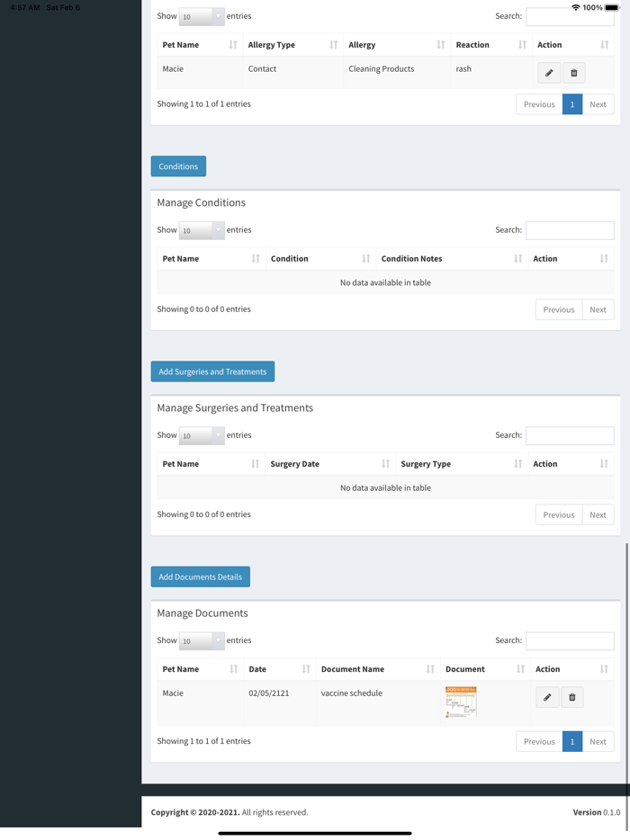The height and width of the screenshot is (840, 630).
Task: Focus the Manage Documents Search field
Action: 570,640
